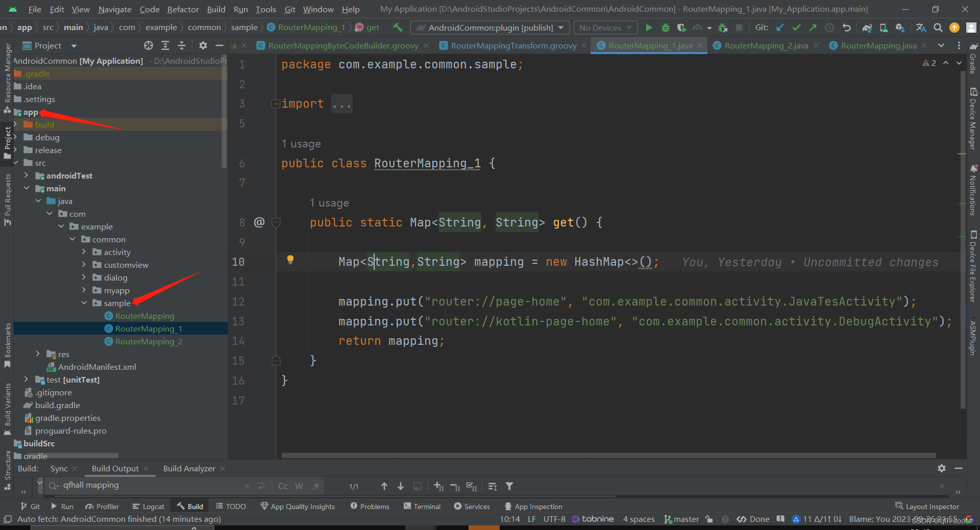Click the Translate plugin icon
Screen dimensions: 980x530
point(921,28)
